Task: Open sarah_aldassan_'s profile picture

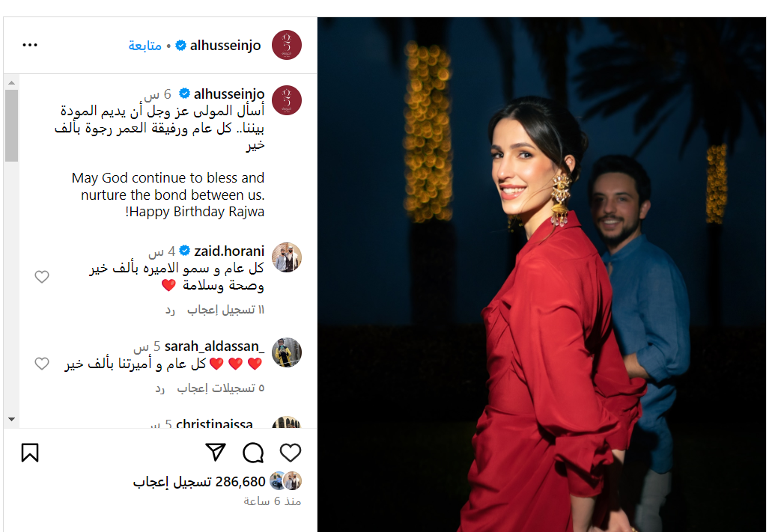Action: point(287,352)
